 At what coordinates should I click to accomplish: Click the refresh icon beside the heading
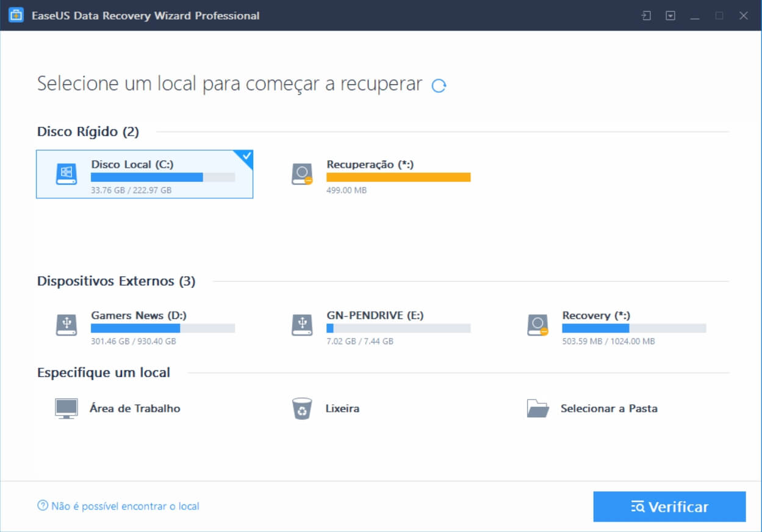439,85
